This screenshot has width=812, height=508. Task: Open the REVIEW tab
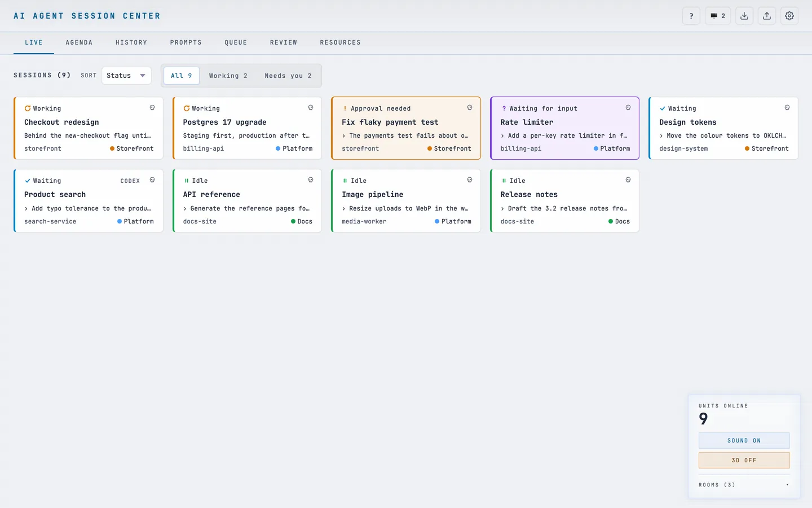pyautogui.click(x=284, y=43)
